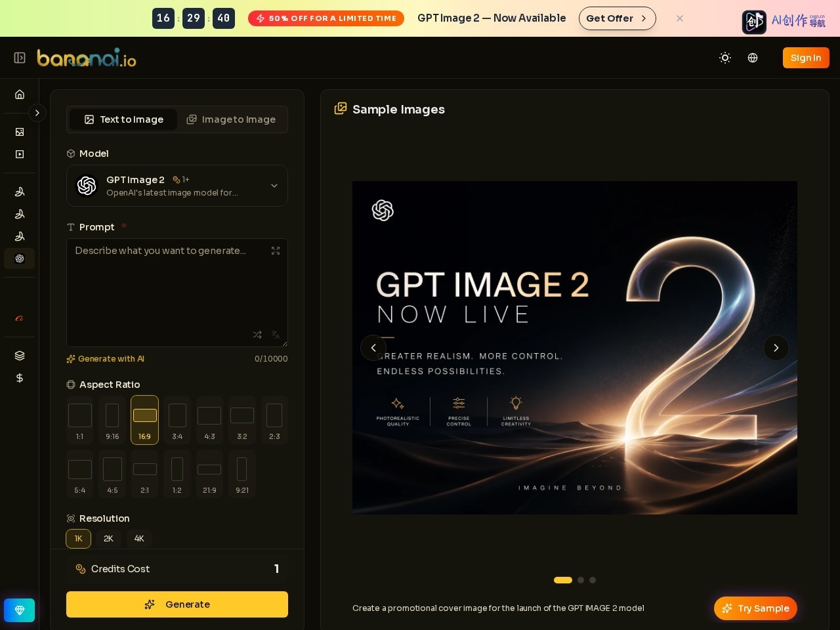Viewport: 840px width, 630px height.
Task: Select the 3:2 aspect ratio
Action: point(242,420)
